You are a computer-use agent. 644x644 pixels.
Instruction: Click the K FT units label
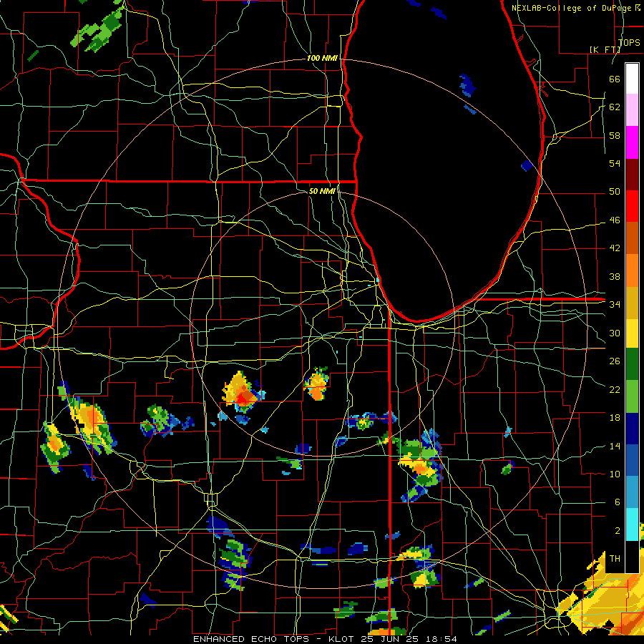coord(605,49)
